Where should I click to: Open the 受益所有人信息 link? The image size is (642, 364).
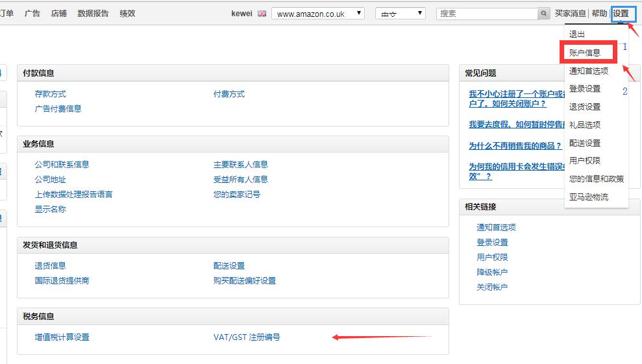[x=241, y=179]
